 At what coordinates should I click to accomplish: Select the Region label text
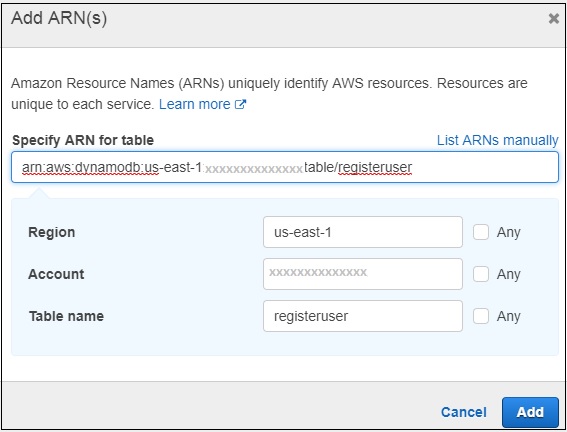(x=52, y=232)
